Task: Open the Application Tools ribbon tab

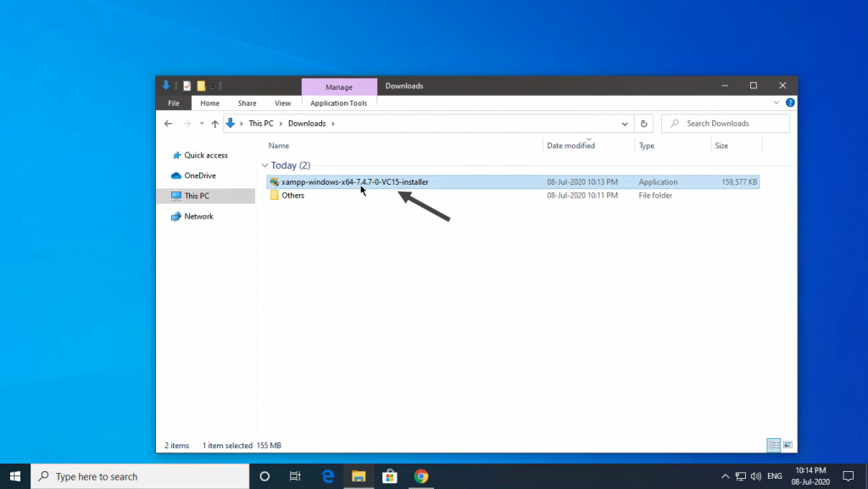Action: pyautogui.click(x=339, y=103)
